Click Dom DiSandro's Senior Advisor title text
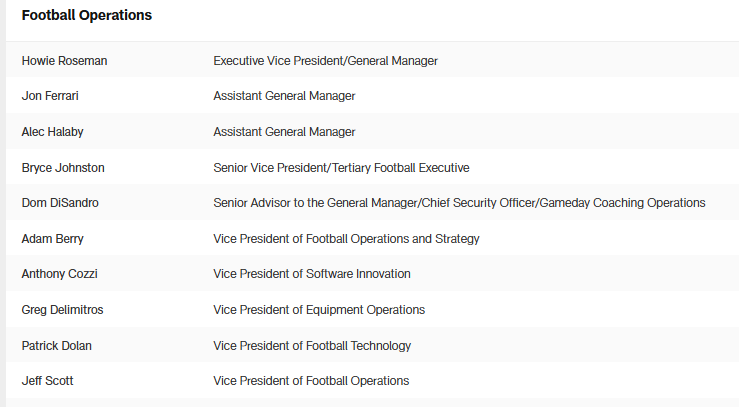This screenshot has width=739, height=407. pyautogui.click(x=459, y=203)
